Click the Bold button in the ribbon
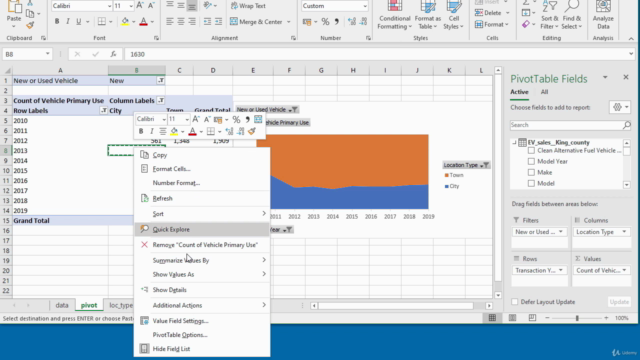 [57, 22]
